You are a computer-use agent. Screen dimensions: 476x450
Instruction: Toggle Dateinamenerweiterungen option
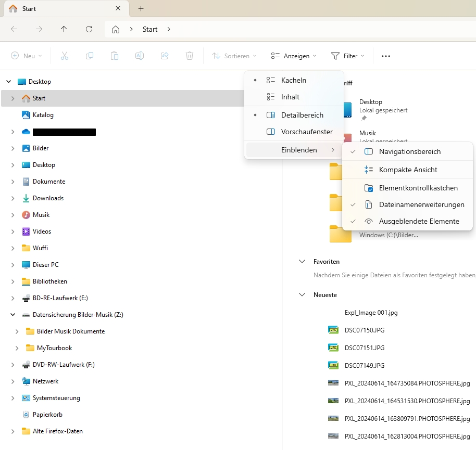point(407,204)
